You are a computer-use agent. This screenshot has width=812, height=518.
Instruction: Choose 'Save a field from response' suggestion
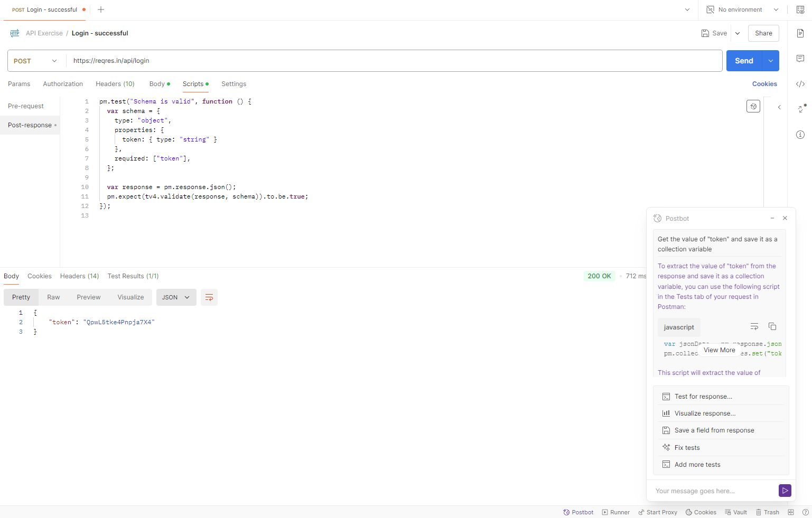point(714,430)
